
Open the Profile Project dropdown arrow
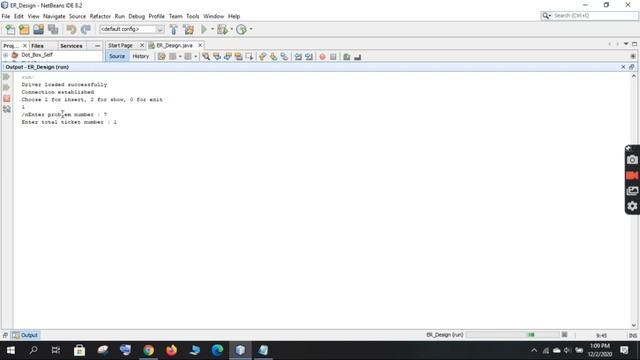click(x=251, y=29)
